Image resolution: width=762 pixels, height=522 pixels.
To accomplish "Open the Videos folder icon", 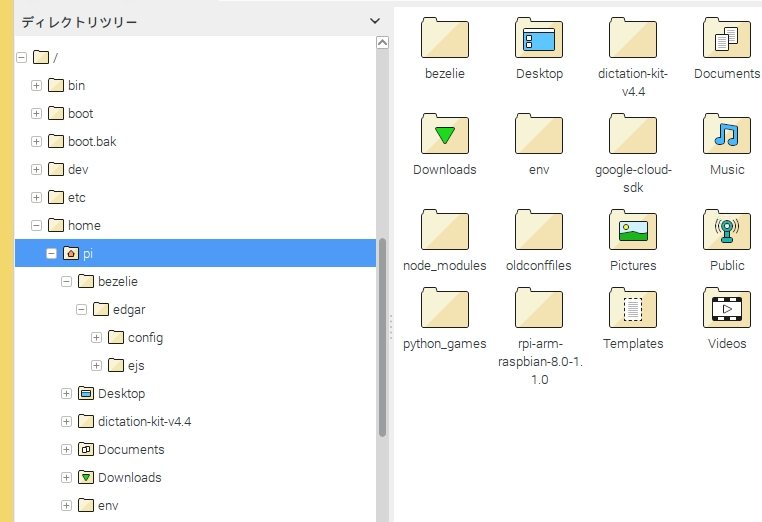I will click(x=727, y=309).
